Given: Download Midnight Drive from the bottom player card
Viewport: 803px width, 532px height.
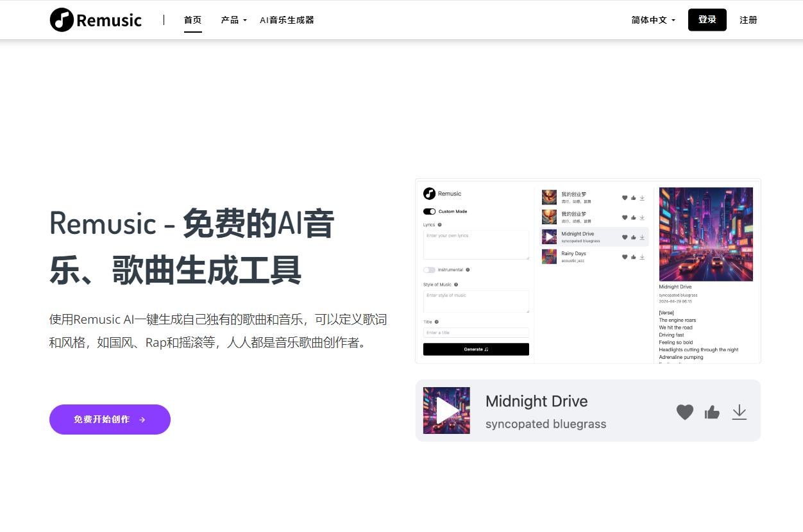Looking at the screenshot, I should point(740,412).
